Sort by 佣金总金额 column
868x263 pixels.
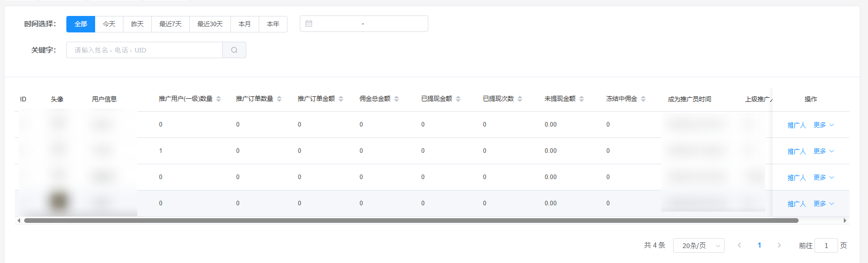pos(396,99)
